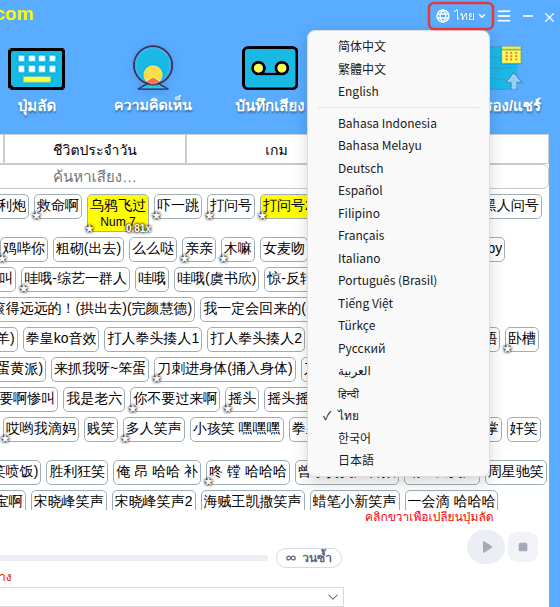Play the 拳皇ko音效 sound

coord(61,339)
